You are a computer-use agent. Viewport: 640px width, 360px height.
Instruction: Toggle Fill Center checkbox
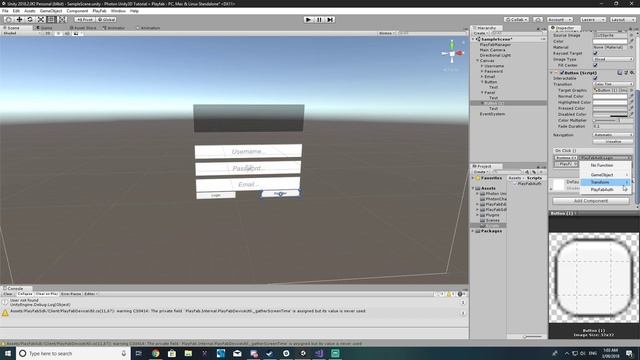(595, 65)
